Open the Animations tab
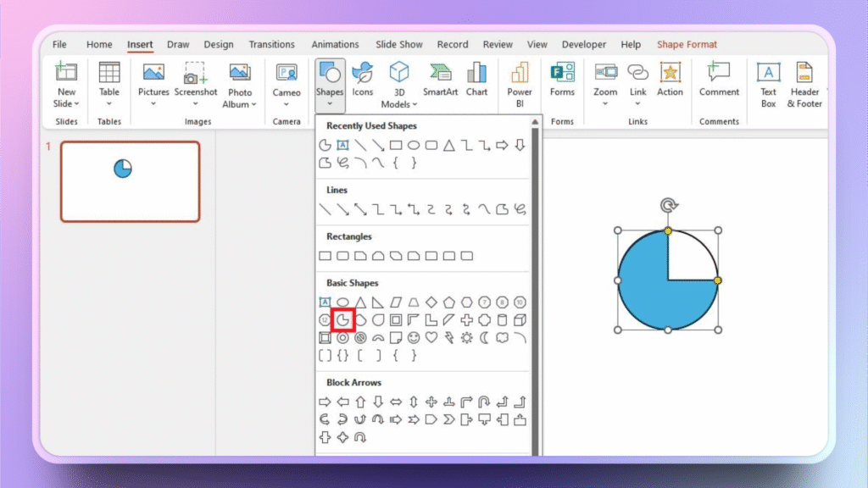The width and height of the screenshot is (868, 488). [x=335, y=44]
